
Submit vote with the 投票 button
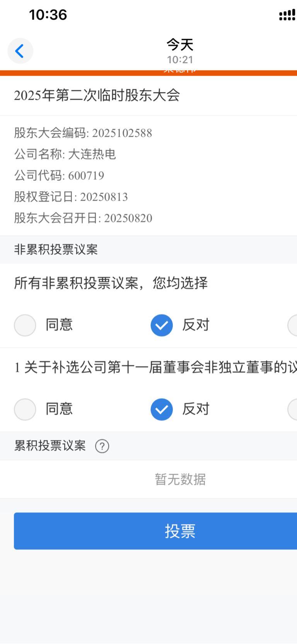[155, 531]
